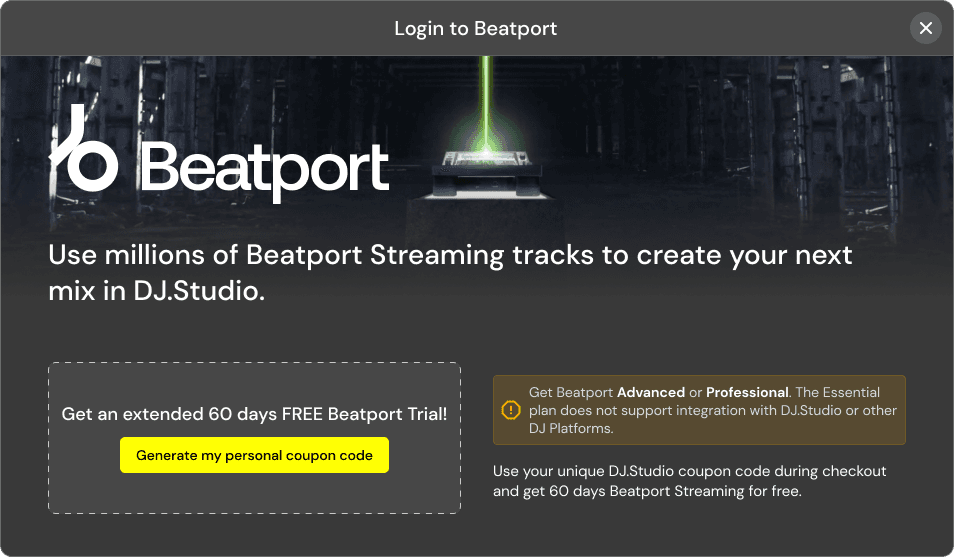Click the yellow warning exclamation icon
This screenshot has width=954, height=557.
510,410
